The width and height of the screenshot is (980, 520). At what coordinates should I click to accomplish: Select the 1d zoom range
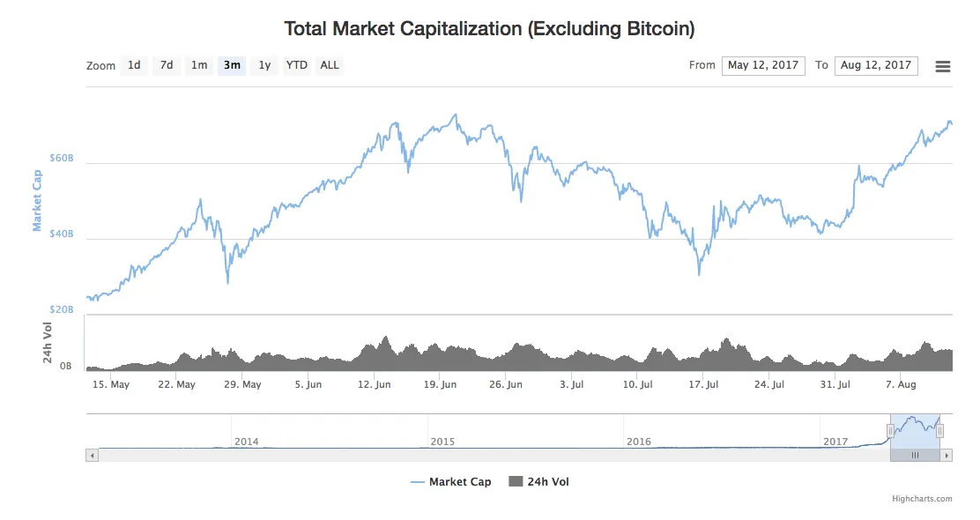click(134, 65)
